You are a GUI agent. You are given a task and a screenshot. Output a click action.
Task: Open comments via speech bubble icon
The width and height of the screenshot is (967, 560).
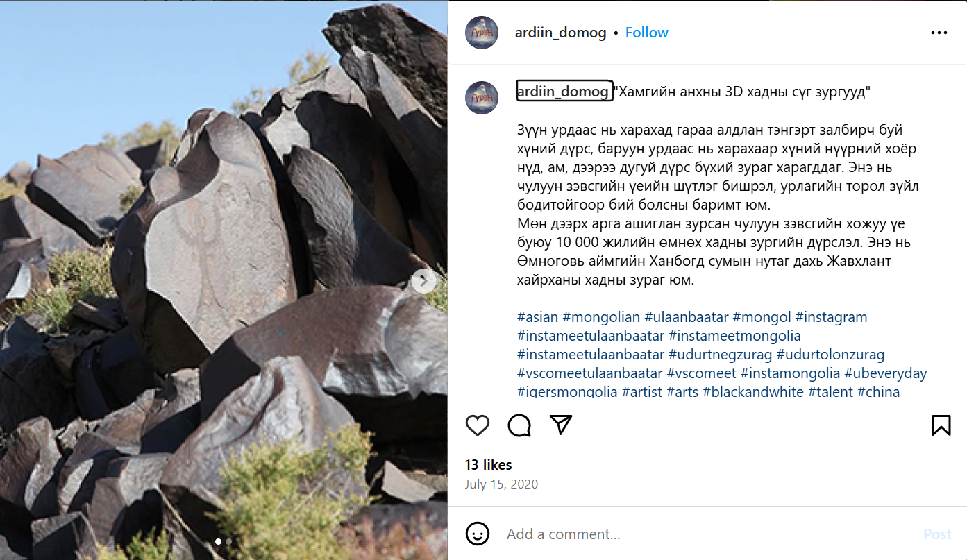[x=519, y=425]
